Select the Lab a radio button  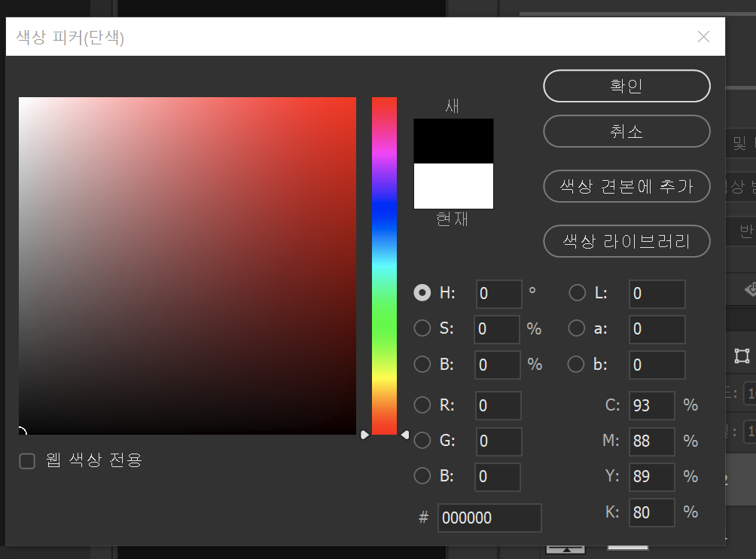pyautogui.click(x=577, y=328)
